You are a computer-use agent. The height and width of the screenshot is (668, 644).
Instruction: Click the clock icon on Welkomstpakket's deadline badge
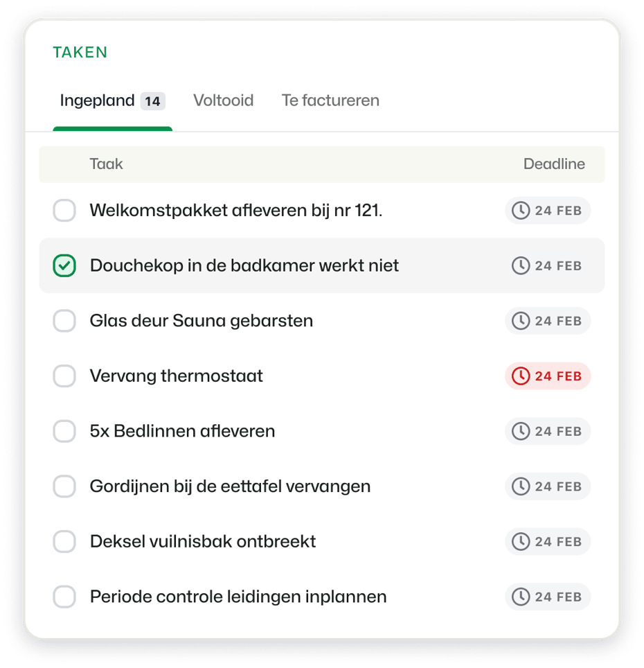[520, 210]
